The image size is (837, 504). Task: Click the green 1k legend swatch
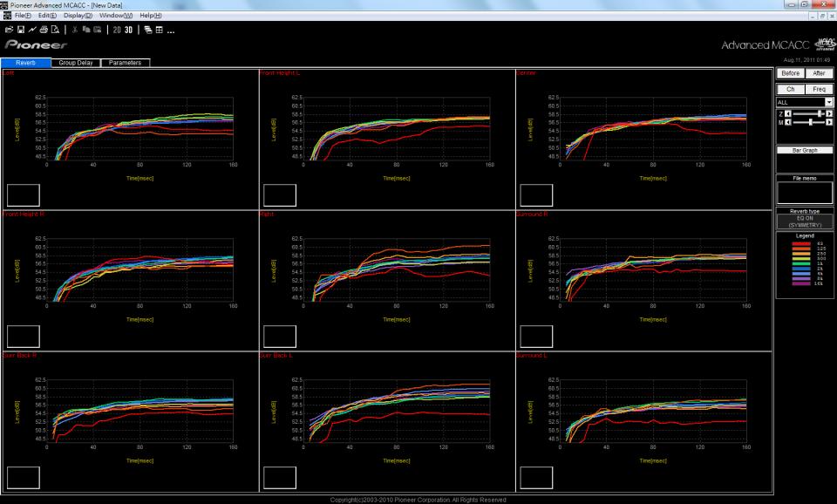(801, 263)
